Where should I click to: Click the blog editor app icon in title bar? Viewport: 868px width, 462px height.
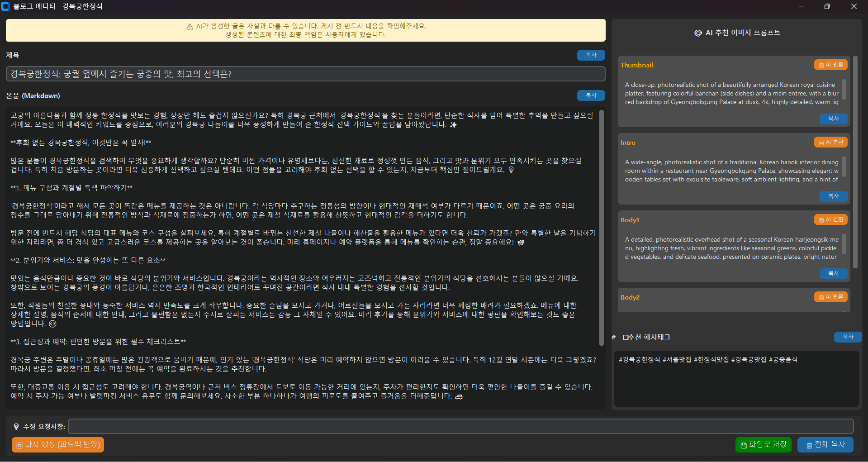point(5,6)
